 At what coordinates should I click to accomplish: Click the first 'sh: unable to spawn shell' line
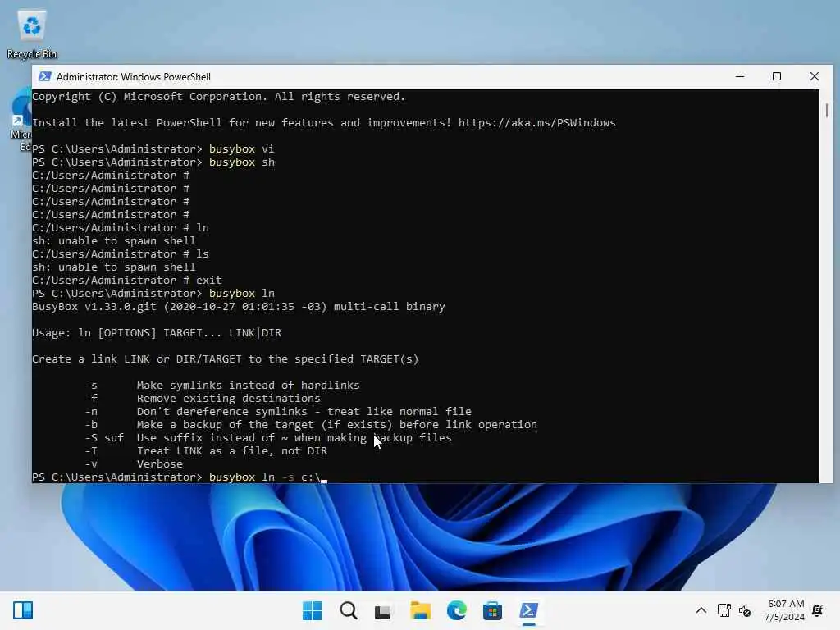[x=113, y=240]
